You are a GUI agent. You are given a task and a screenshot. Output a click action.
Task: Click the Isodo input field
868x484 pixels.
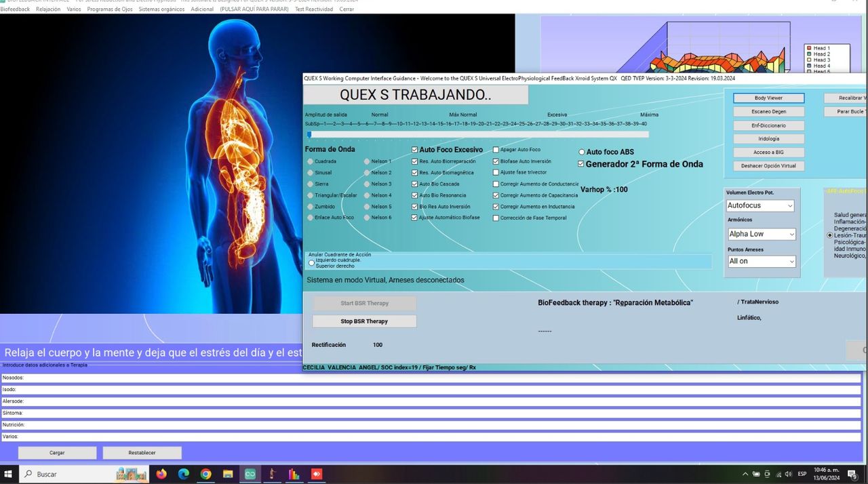(431, 390)
